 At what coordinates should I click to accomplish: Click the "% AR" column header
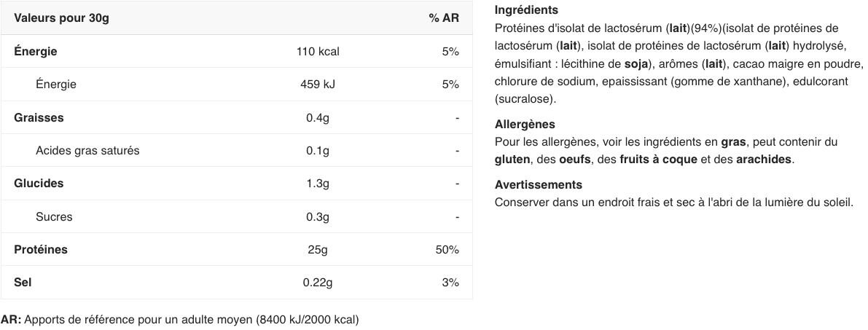(x=443, y=18)
